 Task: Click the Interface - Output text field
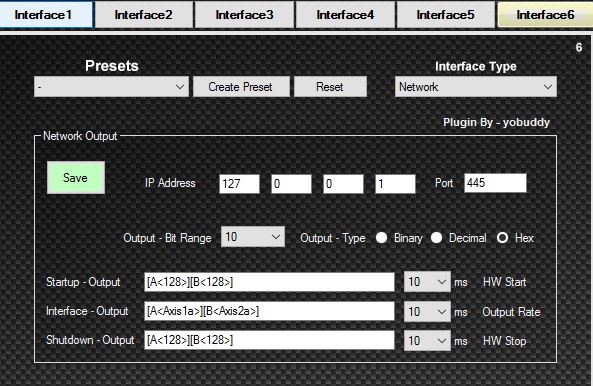[269, 311]
